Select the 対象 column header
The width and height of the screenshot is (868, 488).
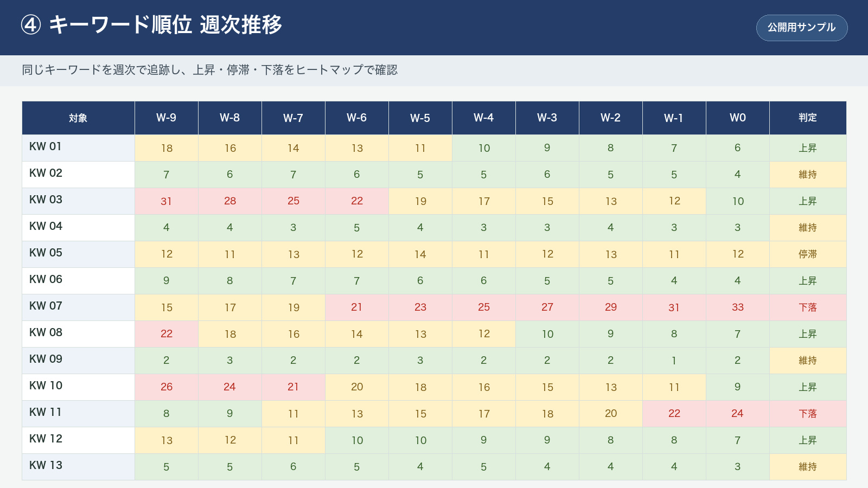(x=78, y=118)
